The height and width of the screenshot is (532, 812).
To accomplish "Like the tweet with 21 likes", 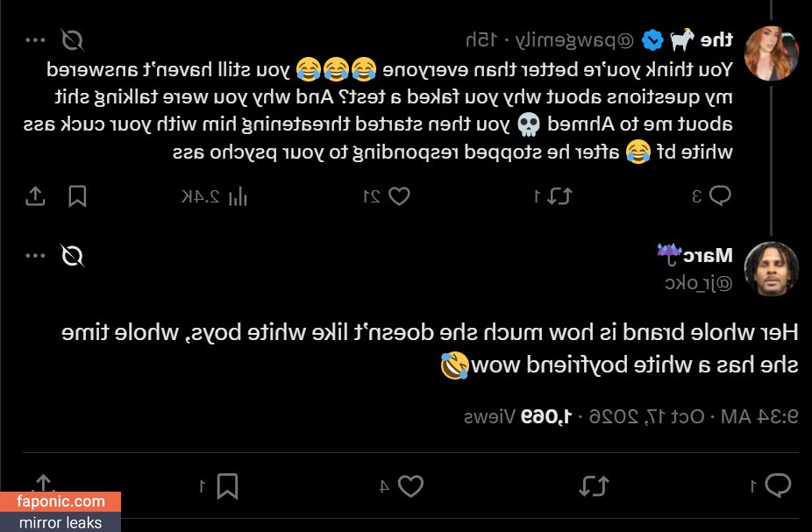I will pyautogui.click(x=387, y=196).
